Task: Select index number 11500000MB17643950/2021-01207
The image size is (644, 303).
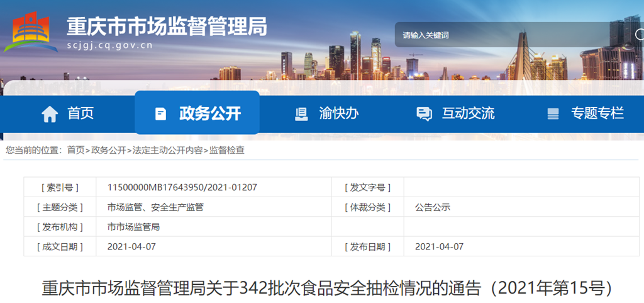Action: (182, 188)
